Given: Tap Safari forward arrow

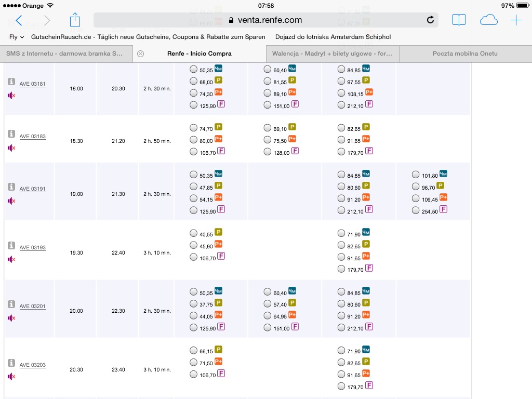Looking at the screenshot, I should click(47, 20).
